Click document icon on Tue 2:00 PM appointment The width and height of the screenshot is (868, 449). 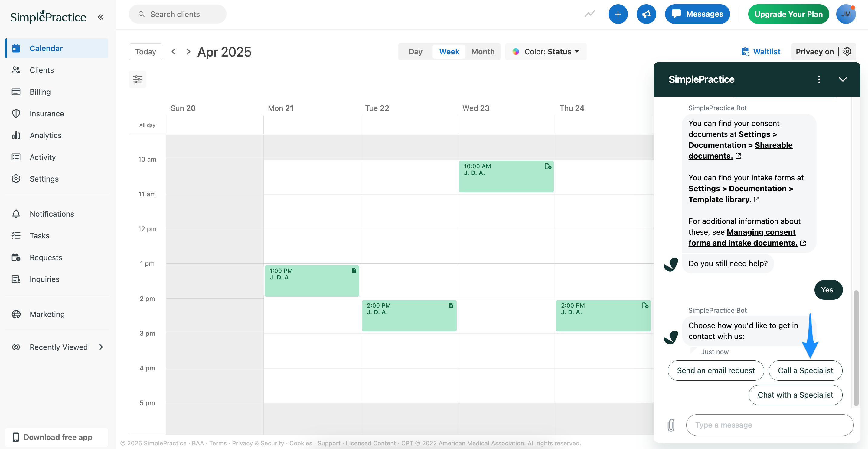451,305
